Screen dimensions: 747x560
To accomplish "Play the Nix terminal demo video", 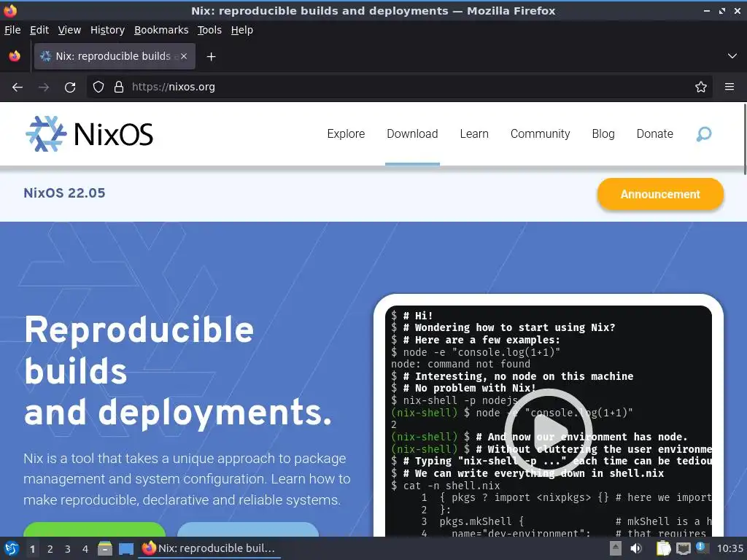I will tap(549, 432).
